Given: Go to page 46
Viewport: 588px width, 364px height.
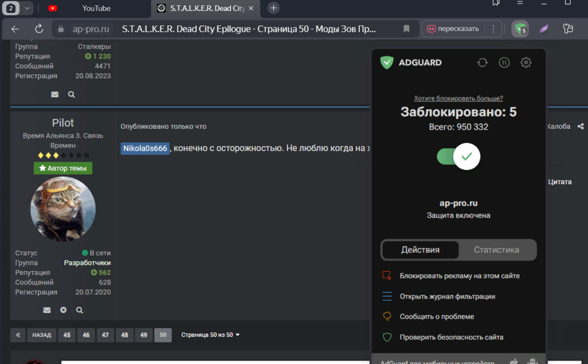Looking at the screenshot, I should tap(86, 335).
